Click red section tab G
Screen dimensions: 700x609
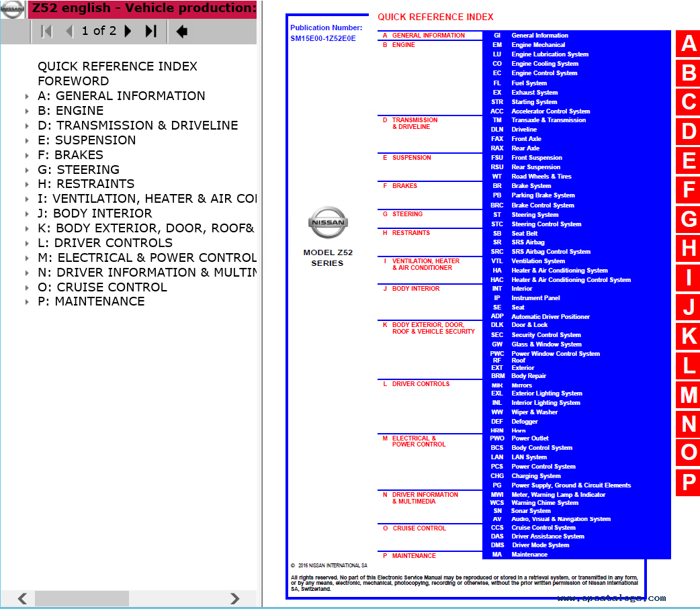689,219
